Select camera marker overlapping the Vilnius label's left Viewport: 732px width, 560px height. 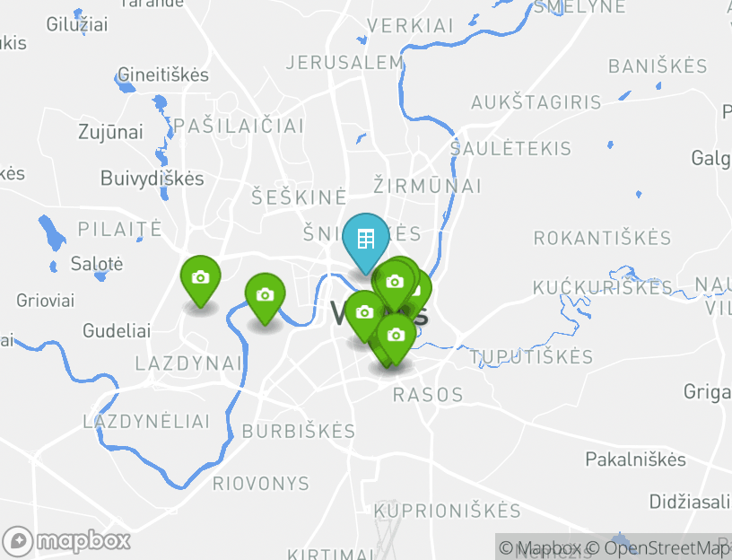[364, 313]
